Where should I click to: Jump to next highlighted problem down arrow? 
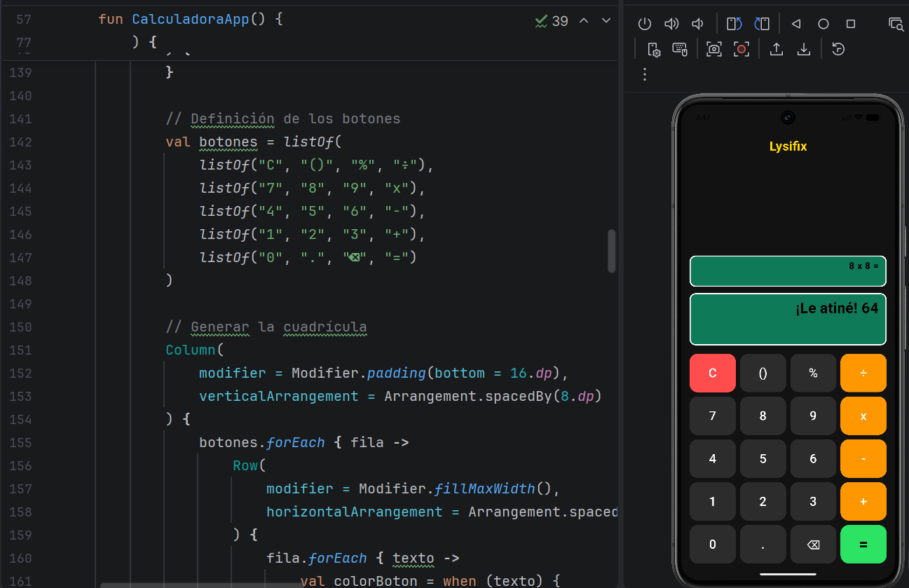pyautogui.click(x=606, y=21)
